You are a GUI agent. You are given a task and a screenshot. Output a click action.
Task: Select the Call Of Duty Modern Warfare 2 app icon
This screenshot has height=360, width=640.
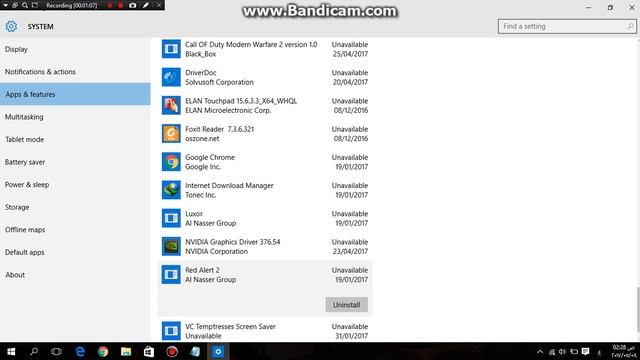pyautogui.click(x=171, y=49)
